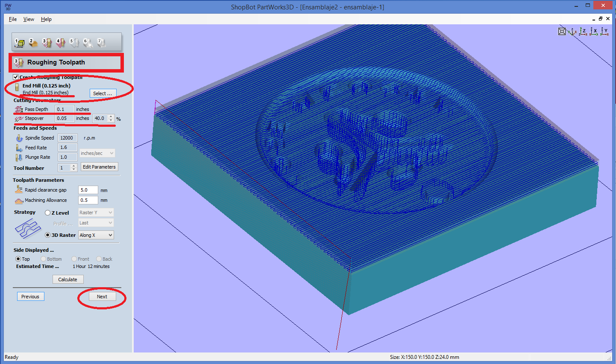Open the feed units inches/sec dropdown

pyautogui.click(x=97, y=153)
